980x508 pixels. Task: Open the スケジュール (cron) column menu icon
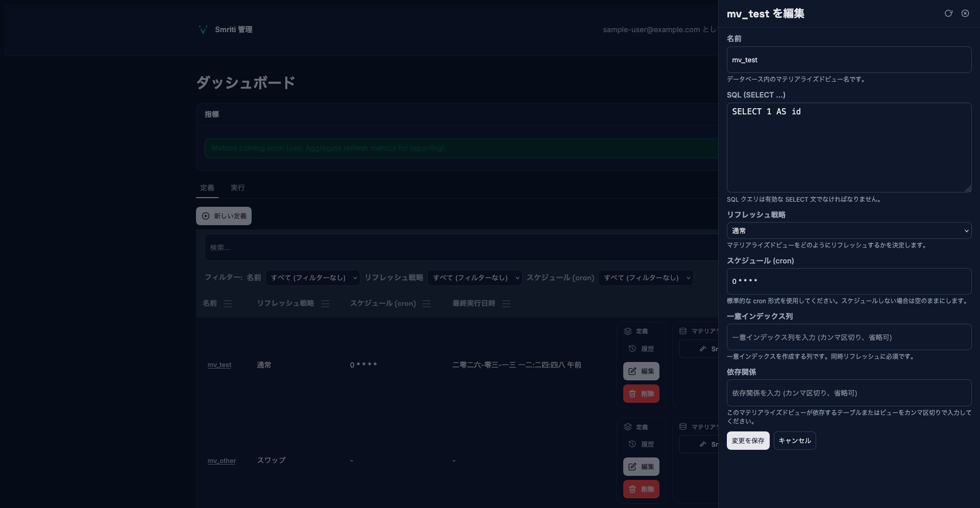click(x=427, y=304)
